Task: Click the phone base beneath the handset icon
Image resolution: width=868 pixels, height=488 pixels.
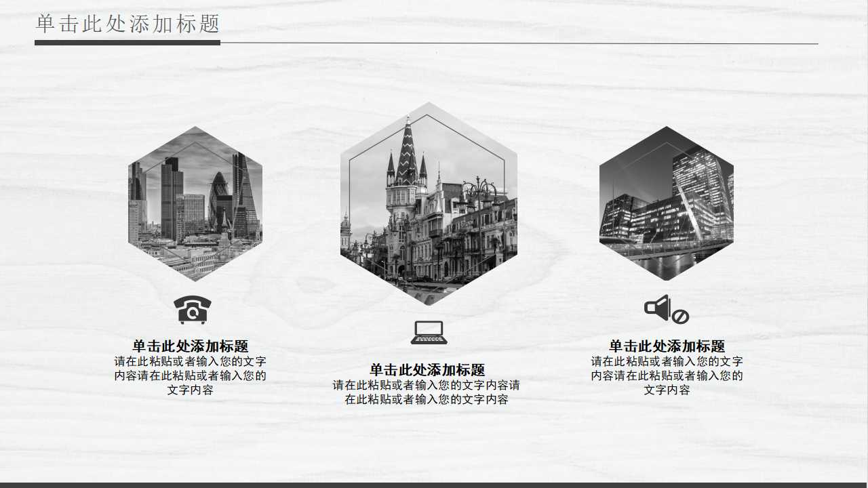Action: click(x=192, y=315)
